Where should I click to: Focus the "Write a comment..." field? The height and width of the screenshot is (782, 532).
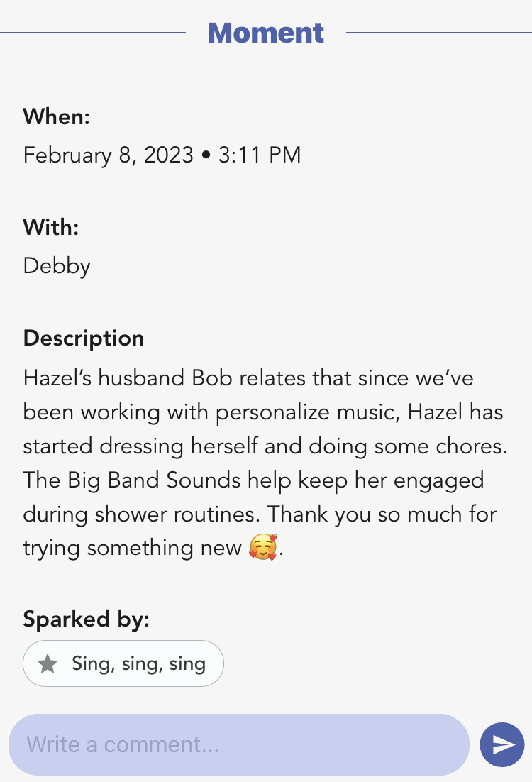coord(238,744)
